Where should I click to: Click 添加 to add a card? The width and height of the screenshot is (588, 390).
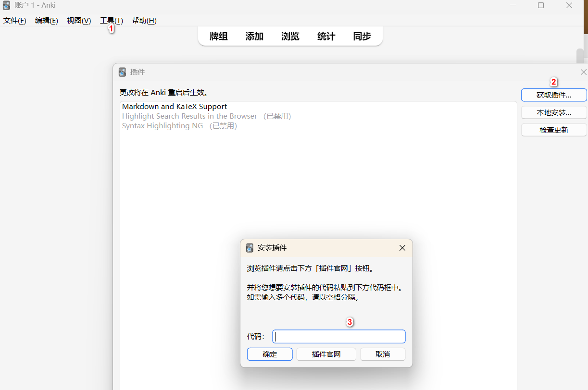(x=254, y=37)
